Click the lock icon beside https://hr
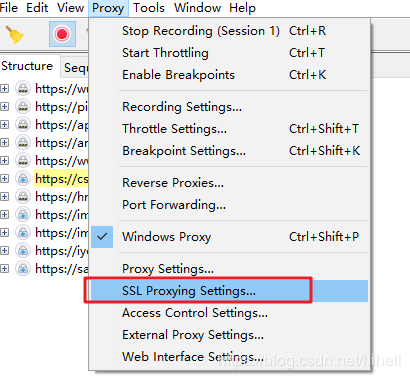This screenshot has width=410, height=379. click(x=23, y=197)
